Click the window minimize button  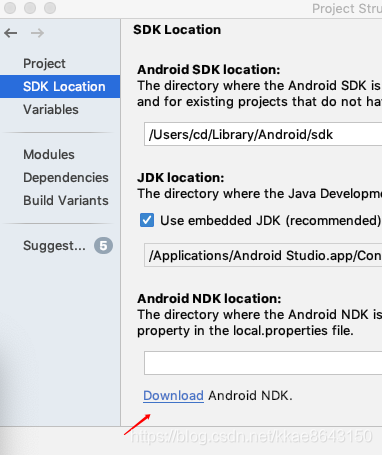pyautogui.click(x=30, y=8)
